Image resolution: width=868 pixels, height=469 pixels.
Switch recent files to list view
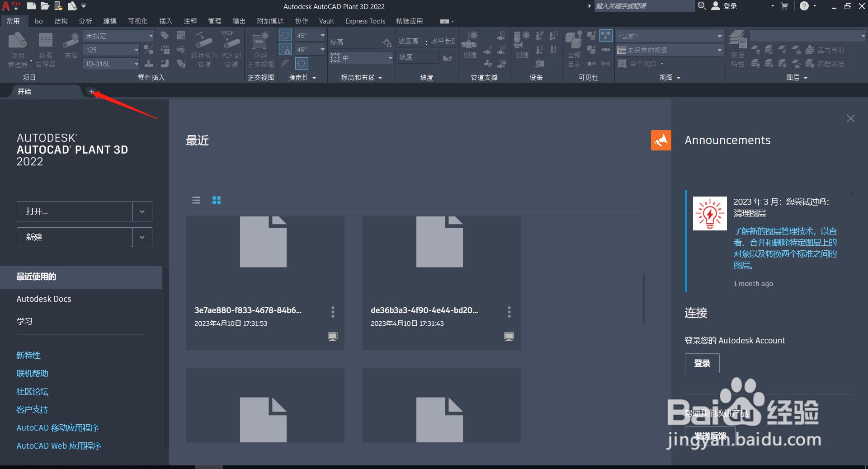coord(196,200)
